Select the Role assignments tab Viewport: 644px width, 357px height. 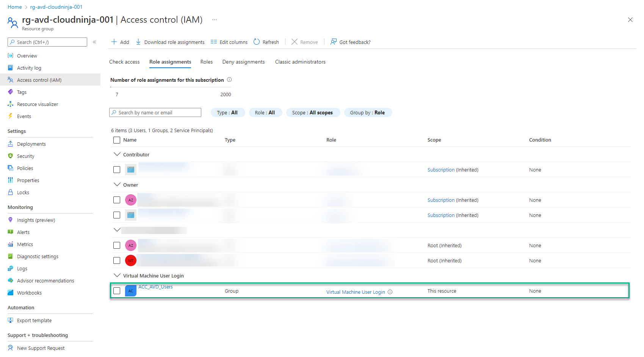[170, 62]
